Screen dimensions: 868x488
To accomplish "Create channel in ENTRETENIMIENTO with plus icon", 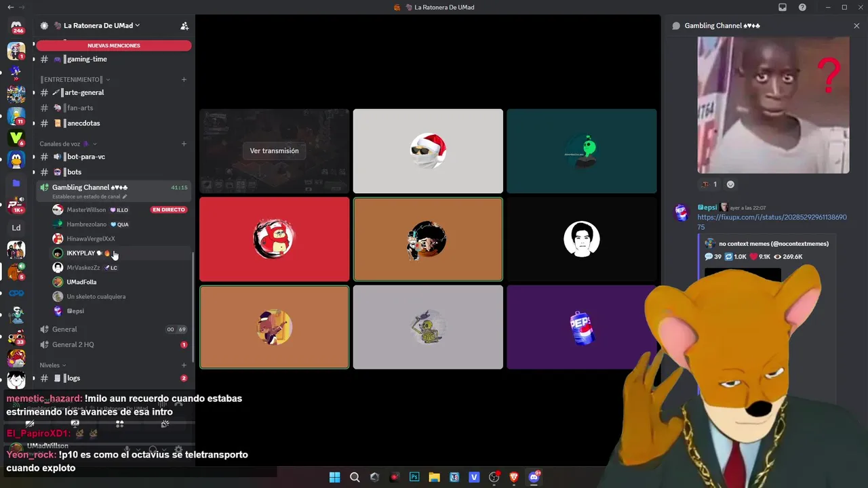I will click(184, 79).
